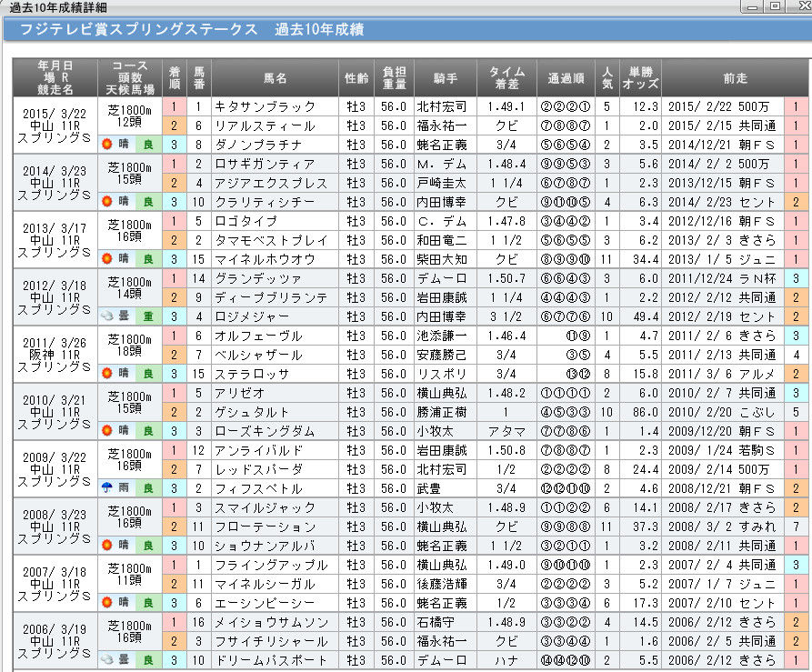Click the sunny weather icon in the 2008 race
Image resolution: width=812 pixels, height=672 pixels.
tap(107, 545)
